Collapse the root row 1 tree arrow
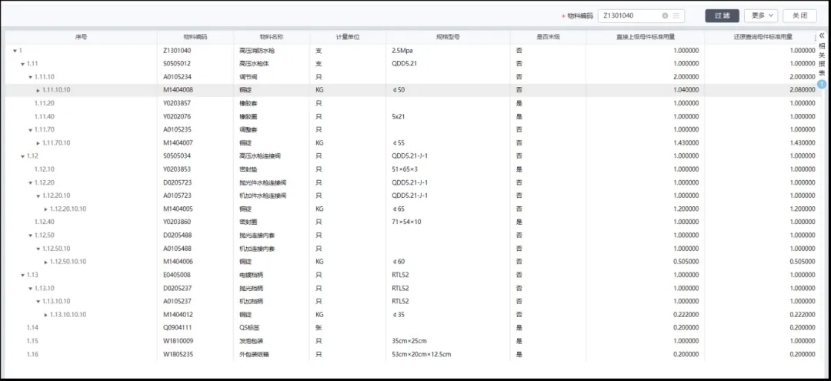This screenshot has height=381, width=831. coord(14,51)
